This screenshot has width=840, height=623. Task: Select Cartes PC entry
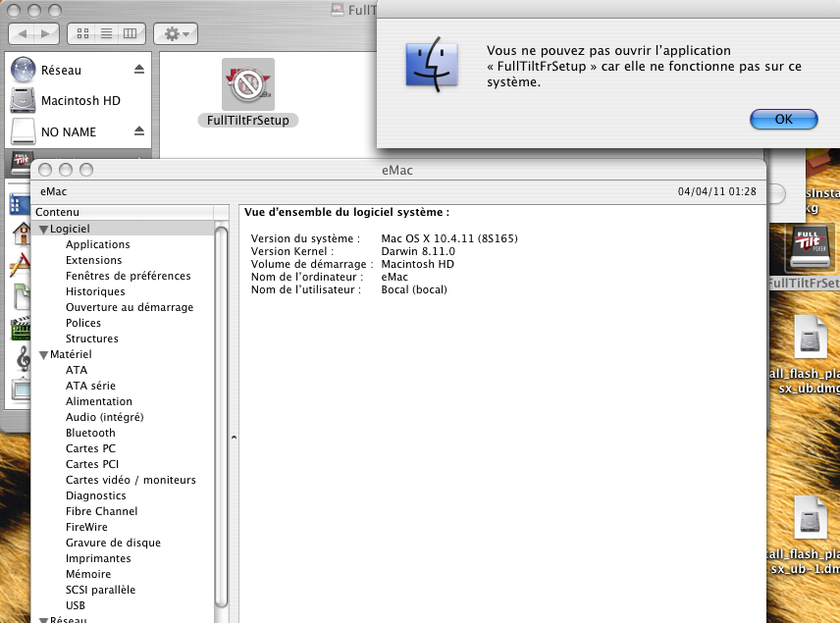tap(90, 448)
